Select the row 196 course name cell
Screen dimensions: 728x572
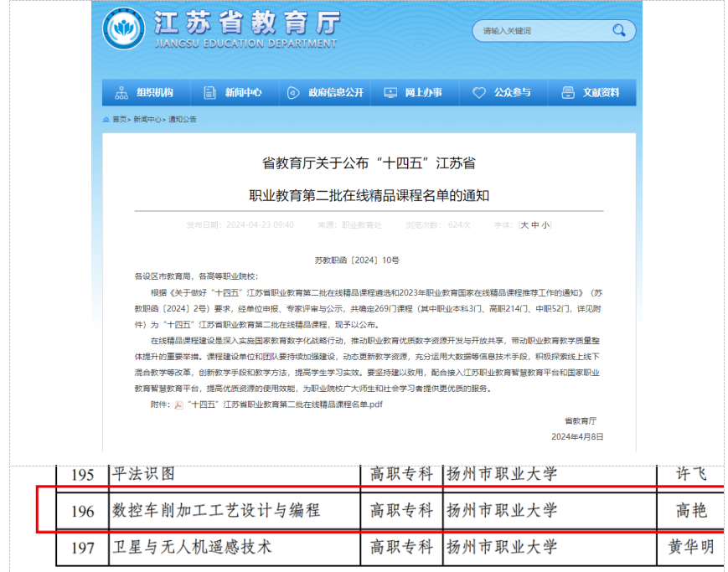point(216,510)
